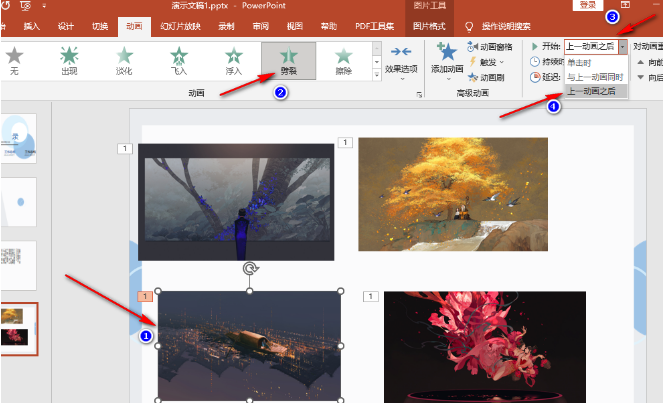Select the night city boat picture
This screenshot has width=664, height=403.
click(249, 345)
